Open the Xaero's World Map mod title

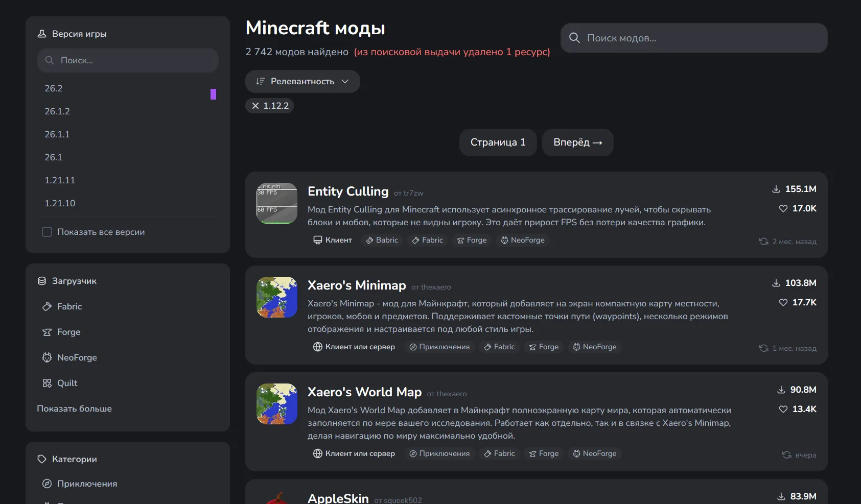[x=365, y=392]
